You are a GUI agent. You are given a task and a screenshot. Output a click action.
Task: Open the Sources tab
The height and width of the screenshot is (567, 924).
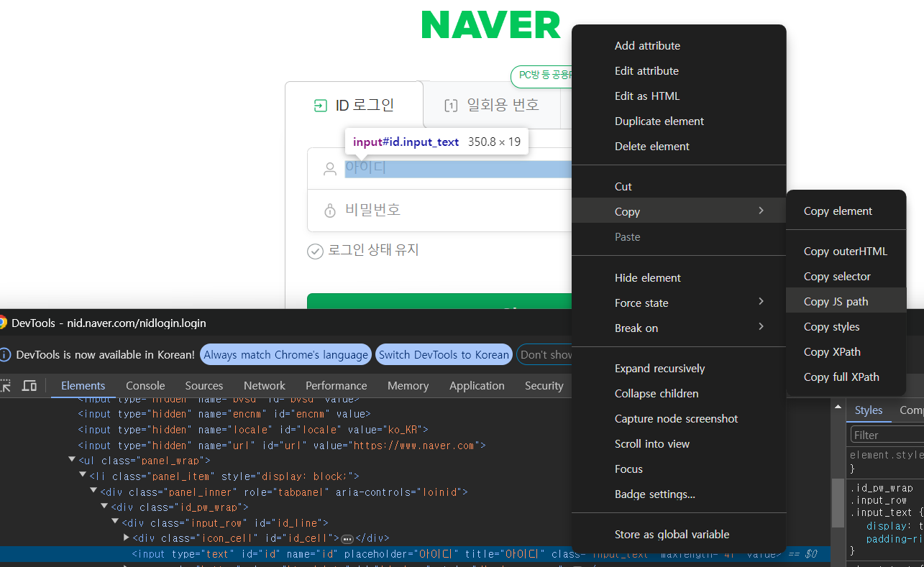204,386
